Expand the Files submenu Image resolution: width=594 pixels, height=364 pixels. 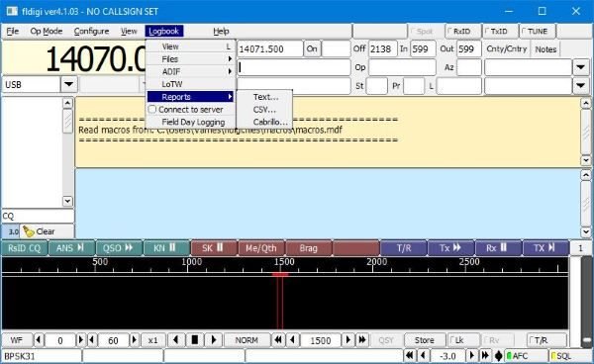click(190, 59)
